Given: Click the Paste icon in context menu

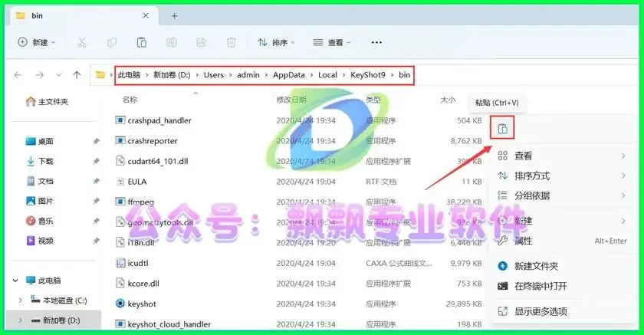Looking at the screenshot, I should [x=502, y=128].
